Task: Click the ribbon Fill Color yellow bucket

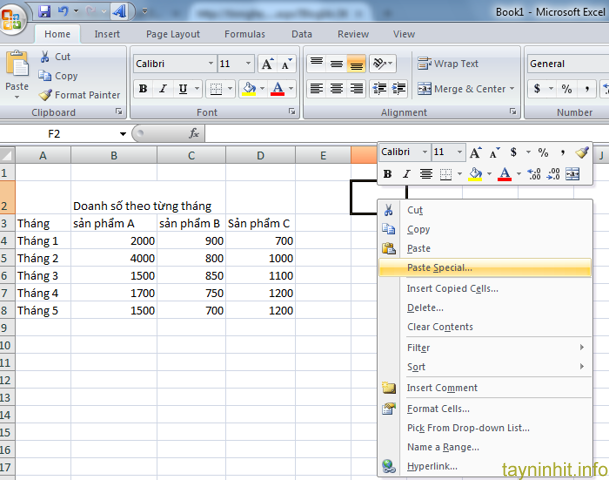Action: click(x=247, y=89)
